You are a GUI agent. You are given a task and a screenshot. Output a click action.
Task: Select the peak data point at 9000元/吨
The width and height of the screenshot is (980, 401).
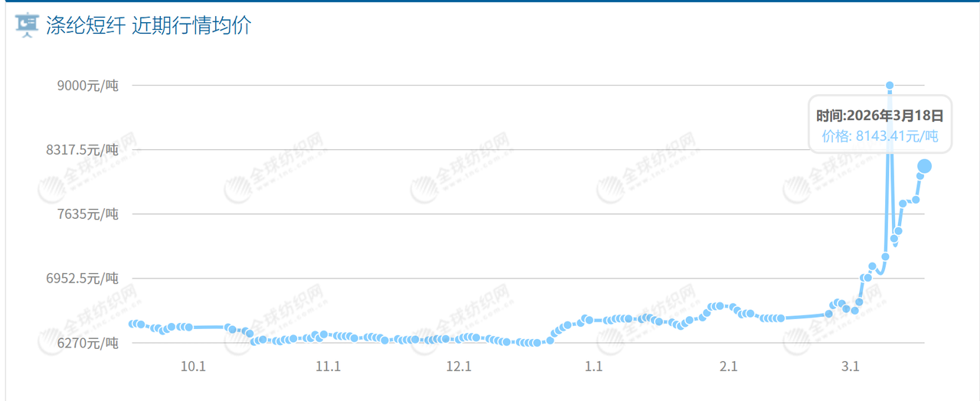click(890, 86)
